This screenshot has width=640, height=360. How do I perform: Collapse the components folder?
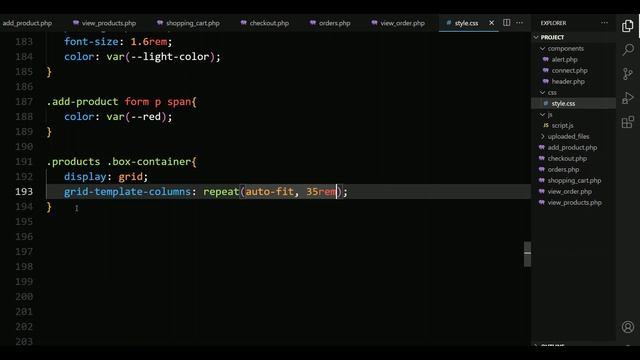[x=565, y=48]
